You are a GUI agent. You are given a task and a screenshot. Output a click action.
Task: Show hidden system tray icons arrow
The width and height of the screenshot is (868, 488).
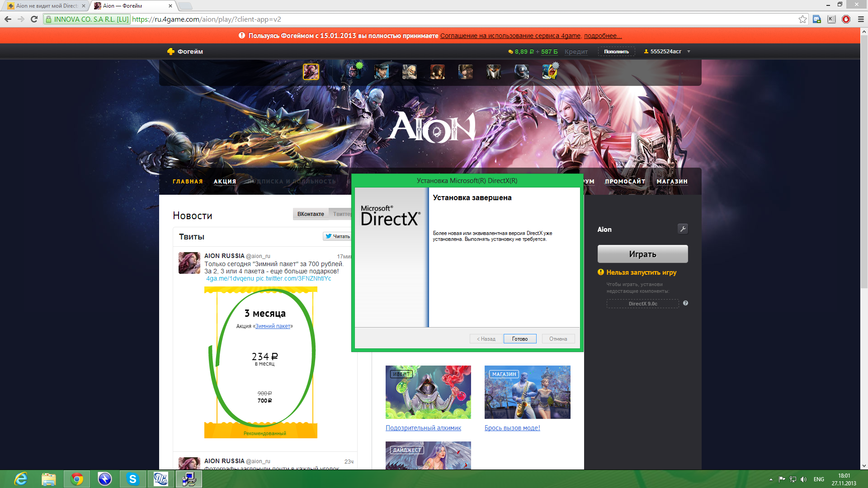pyautogui.click(x=771, y=479)
